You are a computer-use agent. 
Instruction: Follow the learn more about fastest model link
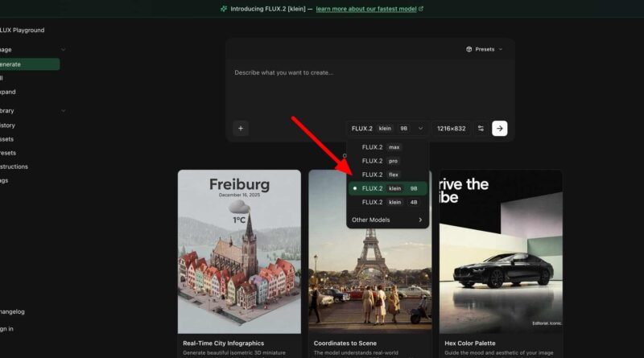[366, 9]
